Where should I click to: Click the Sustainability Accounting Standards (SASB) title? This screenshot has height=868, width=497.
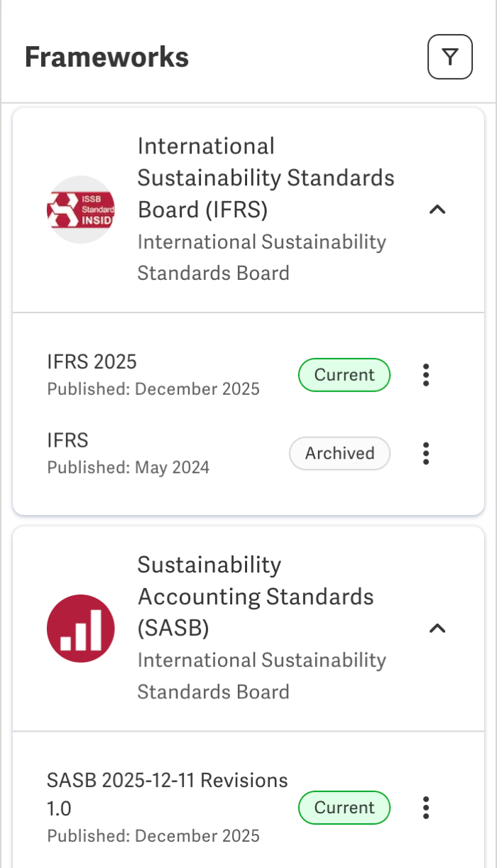tap(256, 596)
